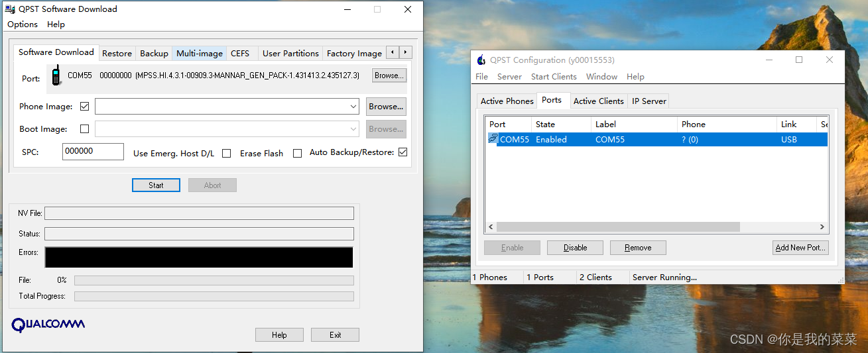
Task: Click in the SPC input field
Action: click(x=93, y=151)
